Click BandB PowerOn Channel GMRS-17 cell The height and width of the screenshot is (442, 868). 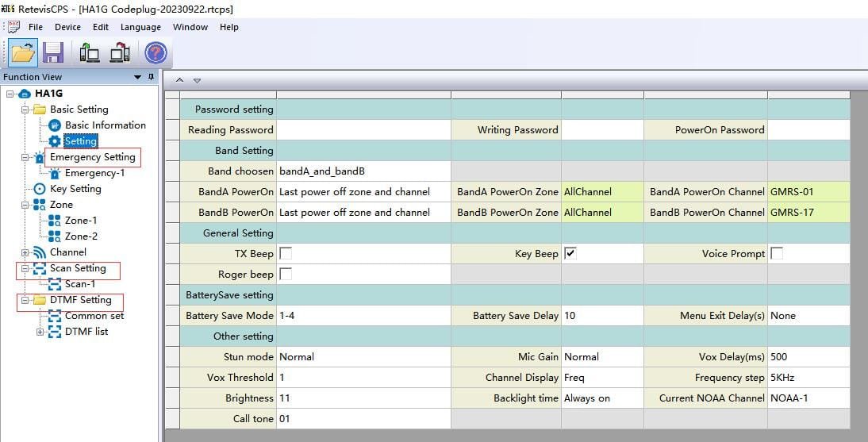808,213
